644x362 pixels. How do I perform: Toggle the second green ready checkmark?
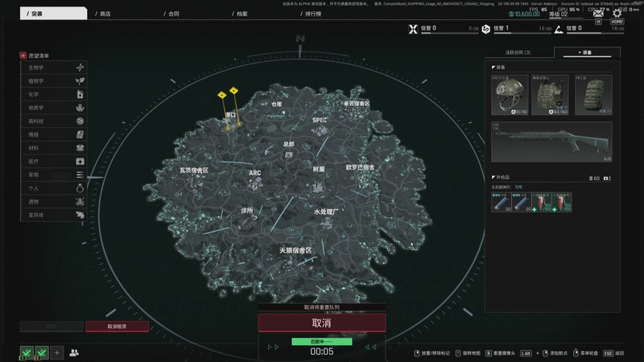click(x=42, y=352)
